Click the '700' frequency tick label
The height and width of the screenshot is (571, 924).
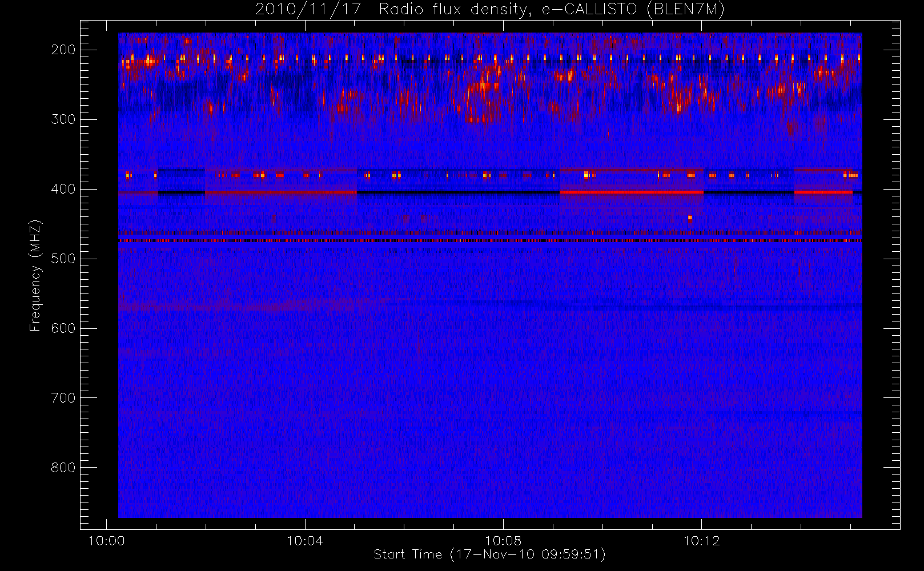coord(63,398)
